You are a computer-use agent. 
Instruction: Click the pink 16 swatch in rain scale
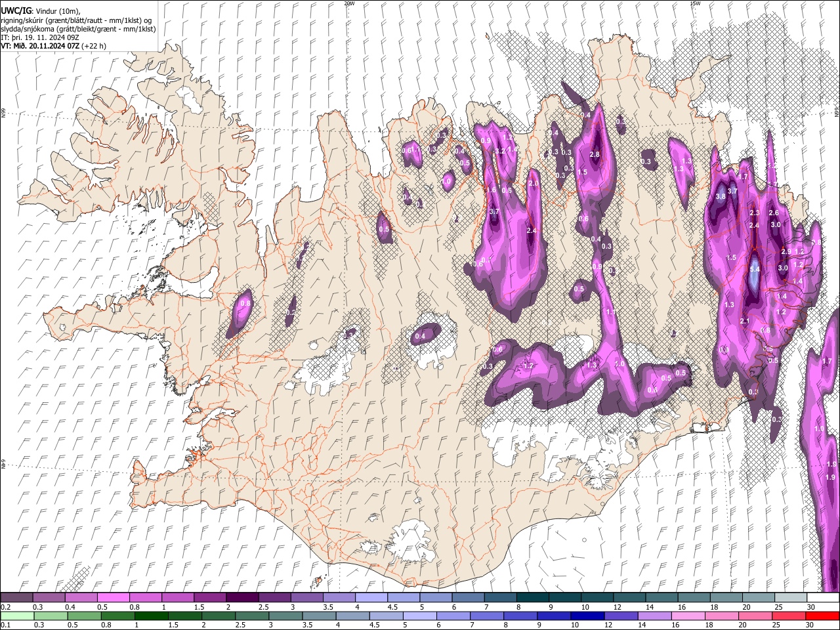click(688, 616)
